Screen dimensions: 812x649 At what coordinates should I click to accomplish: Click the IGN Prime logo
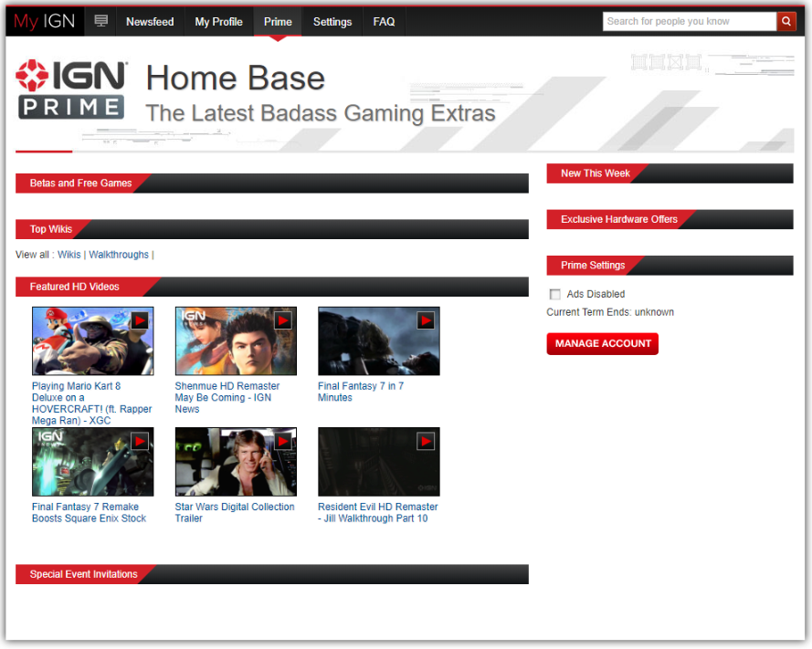pyautogui.click(x=71, y=89)
